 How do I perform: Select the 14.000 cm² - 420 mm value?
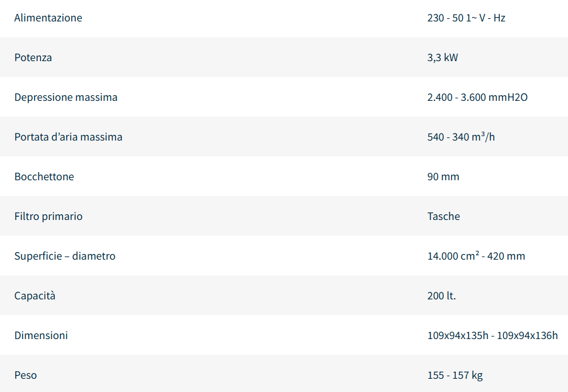click(x=476, y=256)
